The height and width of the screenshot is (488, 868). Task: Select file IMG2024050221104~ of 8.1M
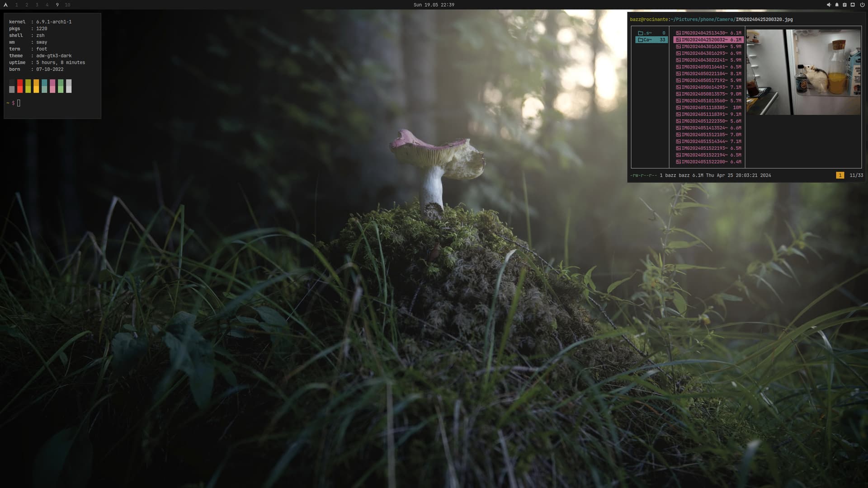708,74
